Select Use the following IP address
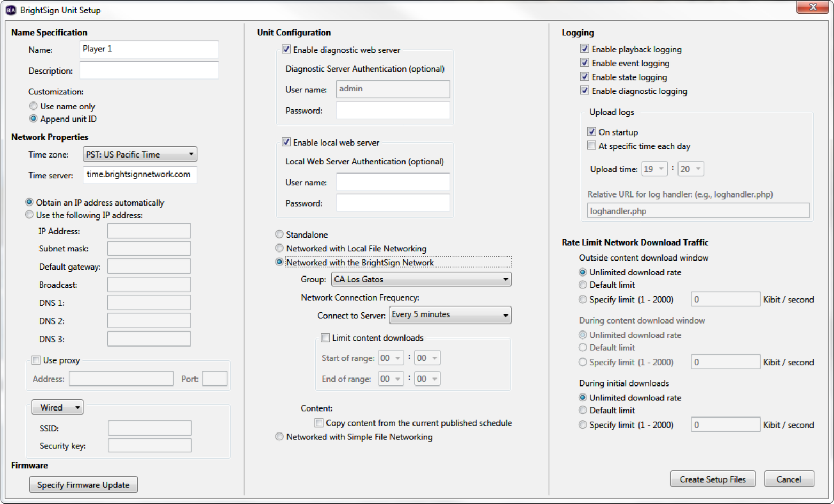The image size is (834, 504). coord(29,215)
